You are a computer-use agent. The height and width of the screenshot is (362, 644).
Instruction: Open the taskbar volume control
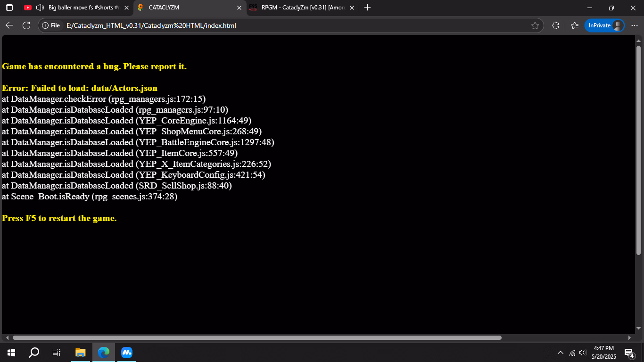[x=583, y=353]
